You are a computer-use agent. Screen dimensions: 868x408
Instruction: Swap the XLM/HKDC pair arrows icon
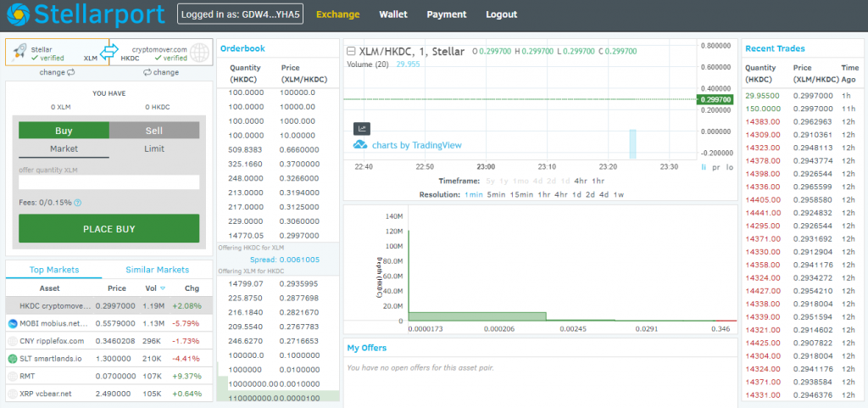(x=109, y=53)
